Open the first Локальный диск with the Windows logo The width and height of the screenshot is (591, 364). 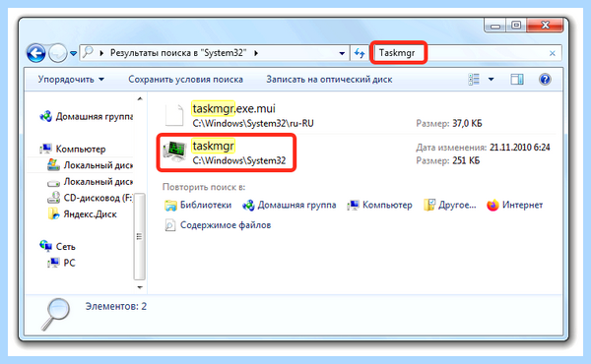(x=90, y=165)
